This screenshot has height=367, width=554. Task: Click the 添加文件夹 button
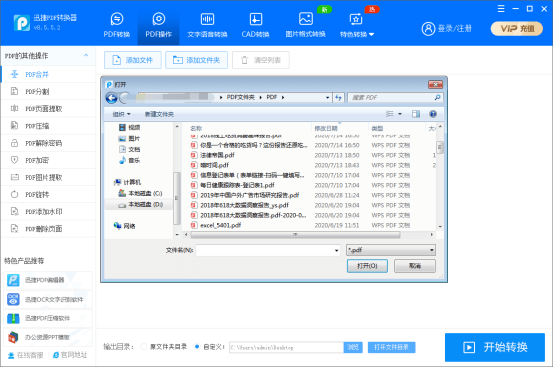pos(196,60)
